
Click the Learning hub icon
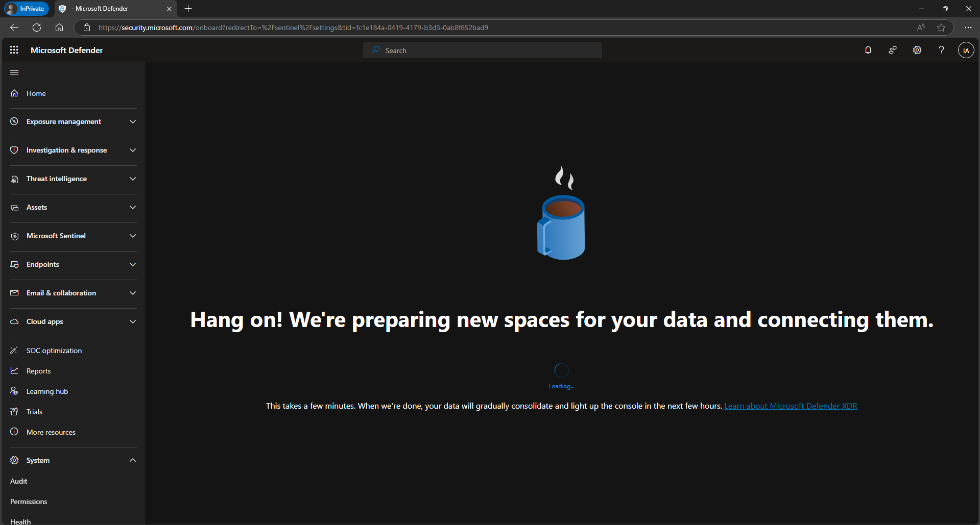point(14,391)
